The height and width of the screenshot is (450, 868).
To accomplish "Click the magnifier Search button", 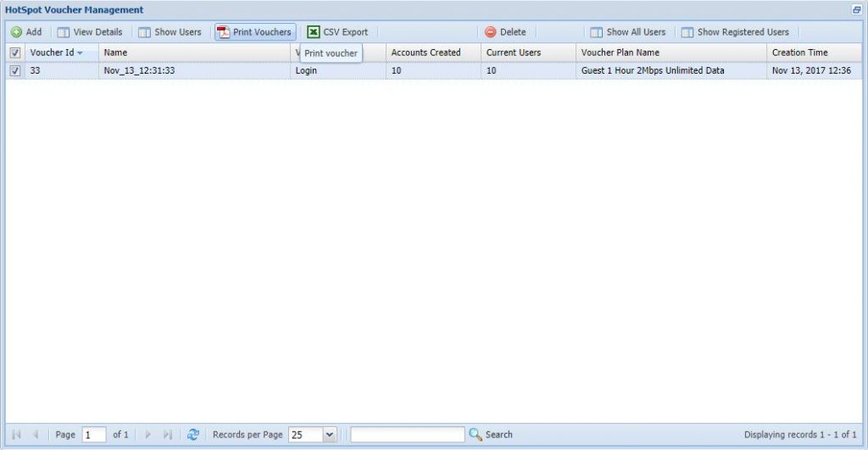I will click(476, 434).
